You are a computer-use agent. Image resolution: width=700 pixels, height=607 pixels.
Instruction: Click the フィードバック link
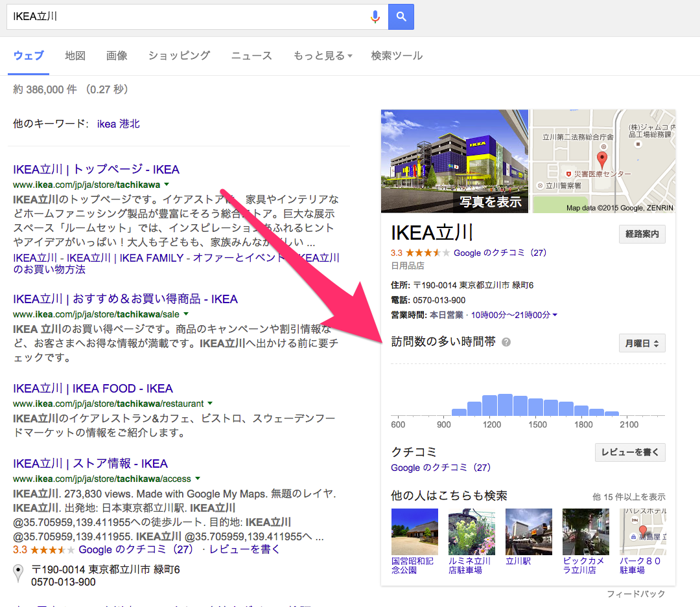636,593
